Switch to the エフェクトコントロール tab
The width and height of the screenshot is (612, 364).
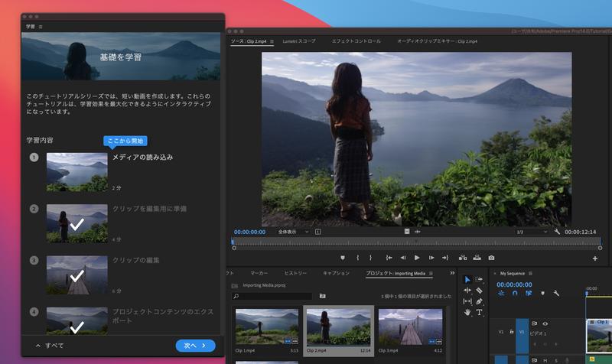[x=356, y=41]
